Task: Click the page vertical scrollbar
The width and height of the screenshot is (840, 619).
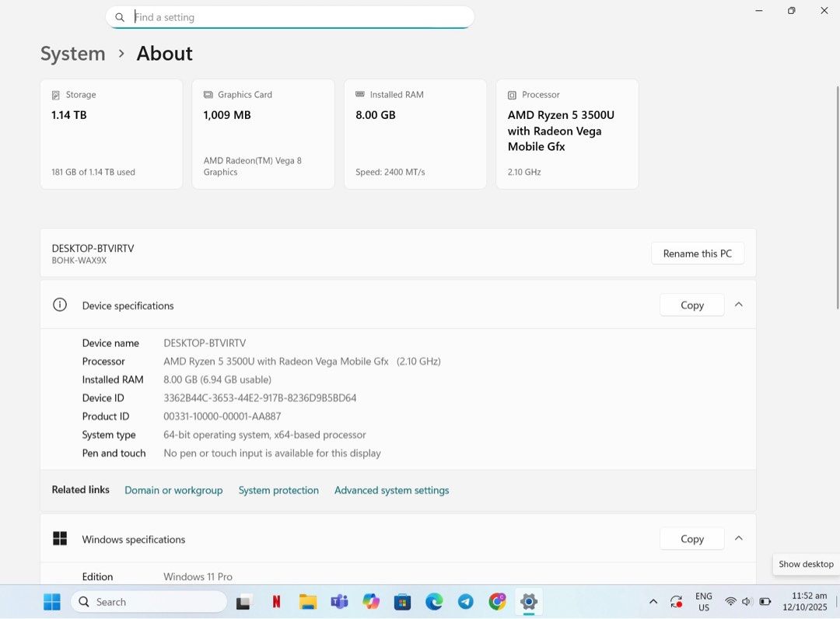Action: (838, 197)
